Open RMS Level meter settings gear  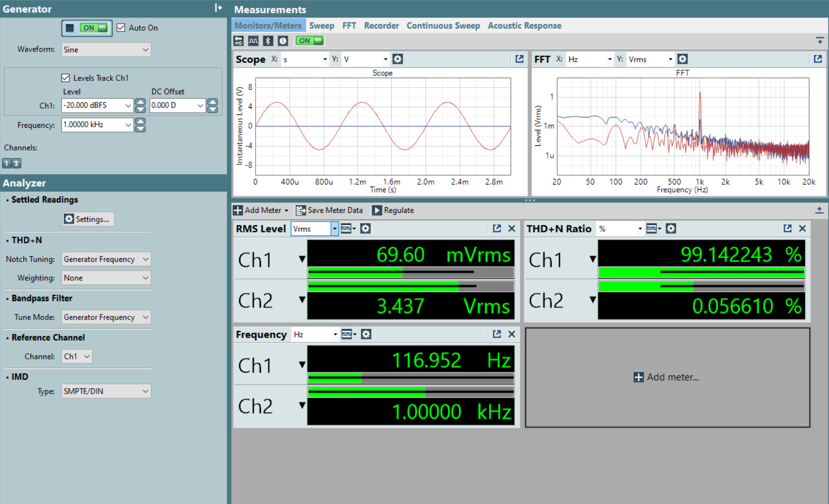(x=366, y=228)
